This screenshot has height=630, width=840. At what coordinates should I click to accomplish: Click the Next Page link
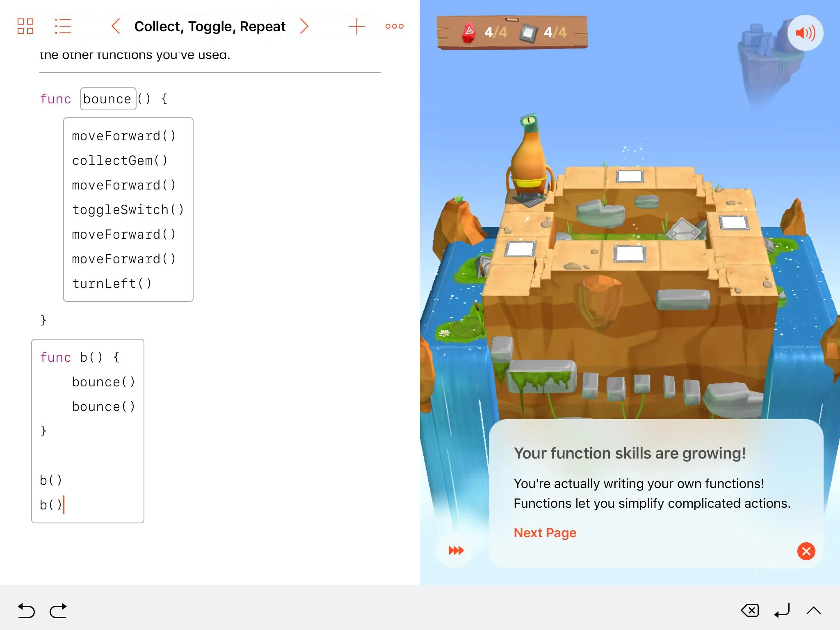545,533
